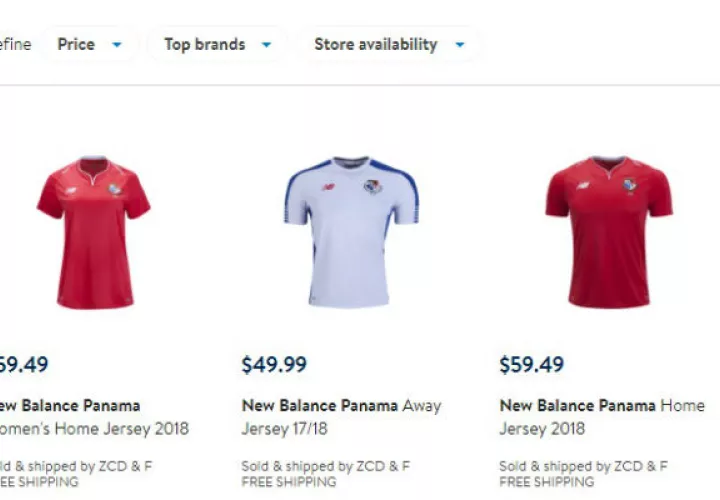Click the arrow icon beside Top brands
This screenshot has width=720, height=500.
point(266,45)
